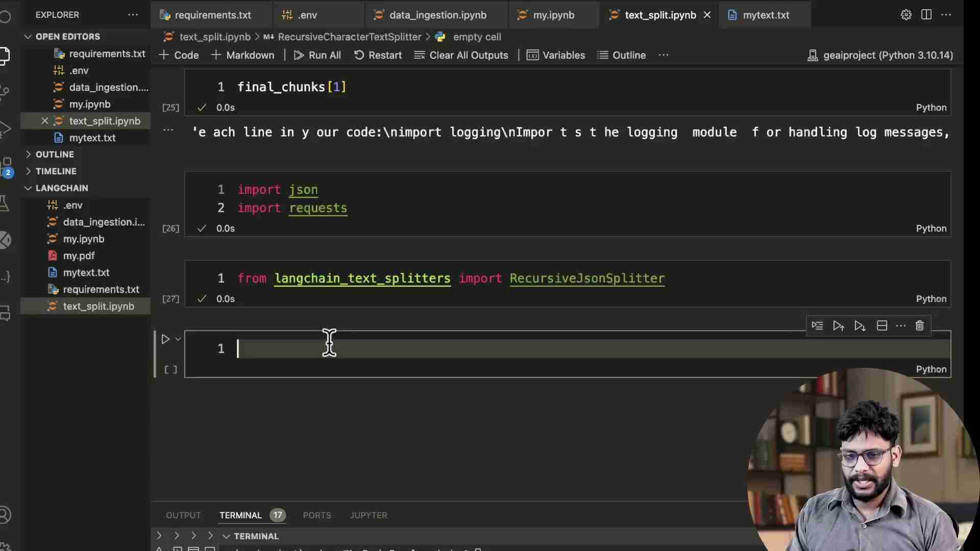Open my.pdf in the LANGCHAIN tree
The height and width of the screenshot is (551, 980).
coord(79,256)
